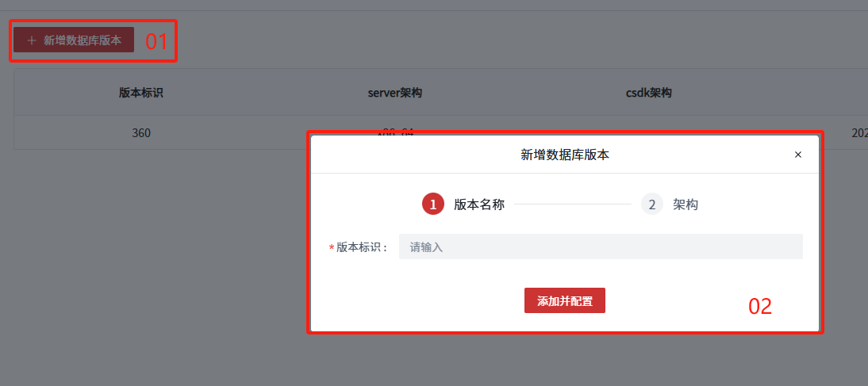Click the 版本标识 column header
The height and width of the screenshot is (386, 868).
click(x=141, y=93)
